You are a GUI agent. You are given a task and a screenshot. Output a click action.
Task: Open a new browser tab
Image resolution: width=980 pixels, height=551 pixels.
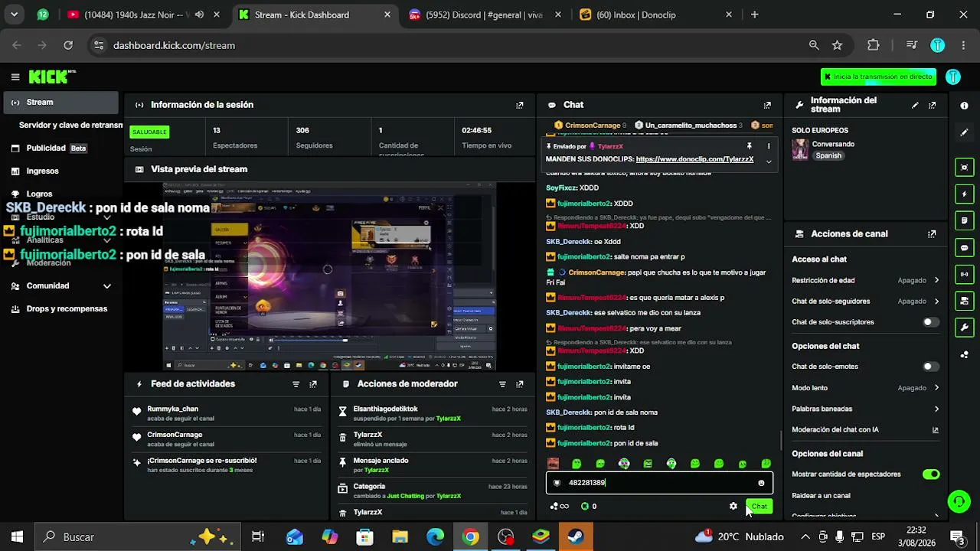pyautogui.click(x=755, y=15)
